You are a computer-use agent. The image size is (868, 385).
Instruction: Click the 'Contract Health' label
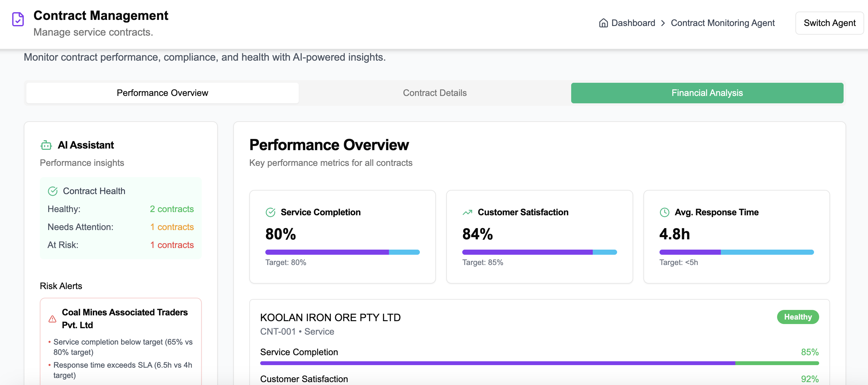coord(94,191)
